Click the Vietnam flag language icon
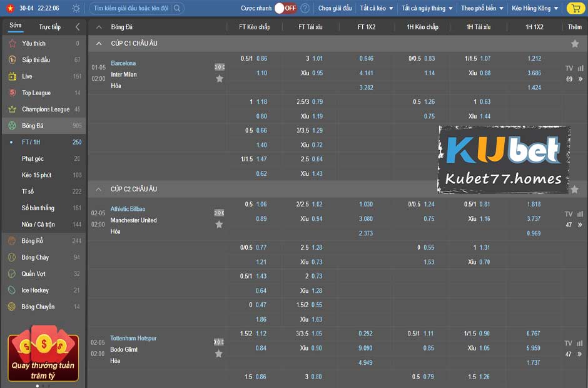 (11, 8)
